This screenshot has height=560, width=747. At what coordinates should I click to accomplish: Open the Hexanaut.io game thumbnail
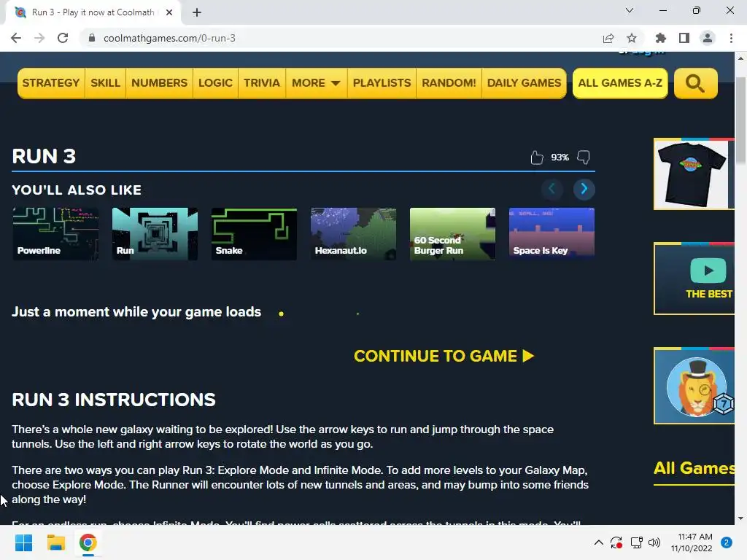click(353, 234)
